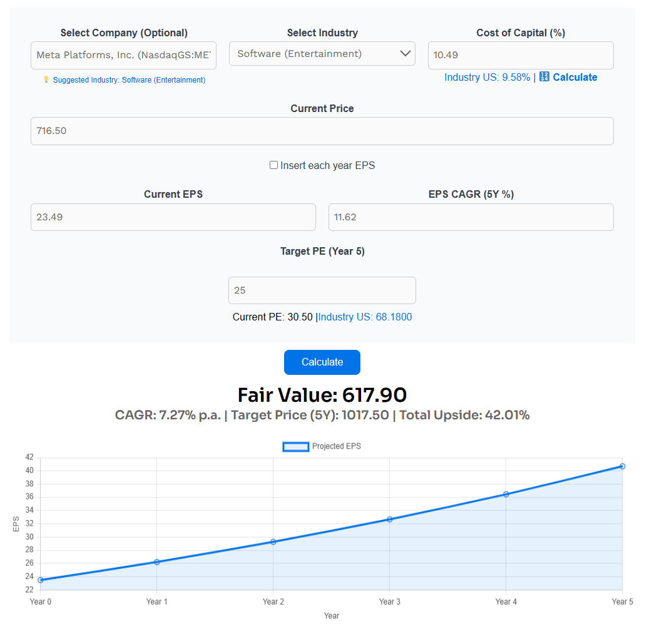Click the Year 4 data point on chart
Image resolution: width=647 pixels, height=644 pixels.
point(506,494)
